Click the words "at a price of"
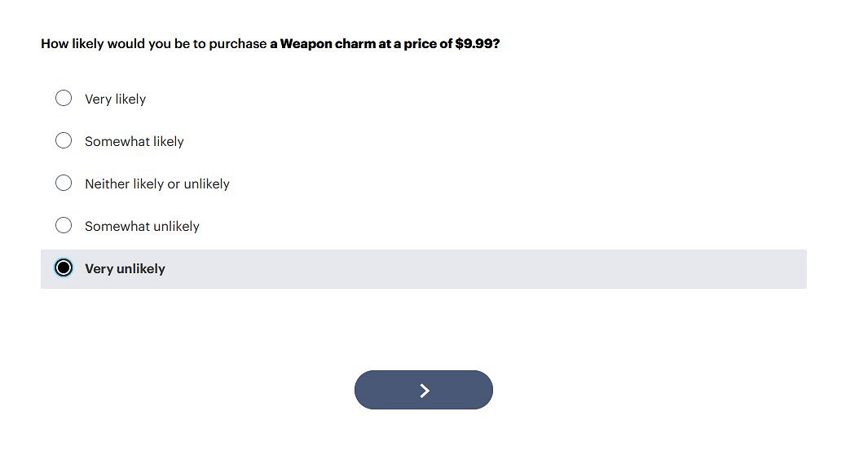Screen dimensions: 868x460 pos(416,44)
